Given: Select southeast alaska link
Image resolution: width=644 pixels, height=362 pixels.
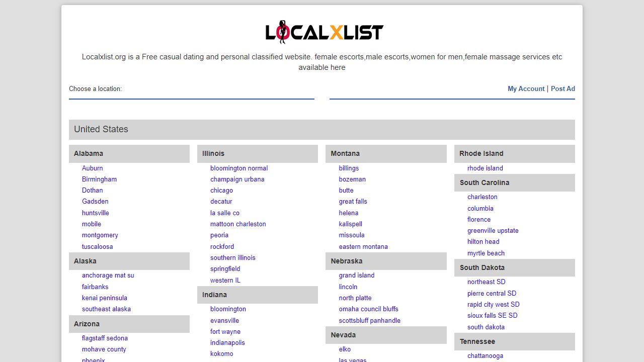Looking at the screenshot, I should (x=106, y=309).
